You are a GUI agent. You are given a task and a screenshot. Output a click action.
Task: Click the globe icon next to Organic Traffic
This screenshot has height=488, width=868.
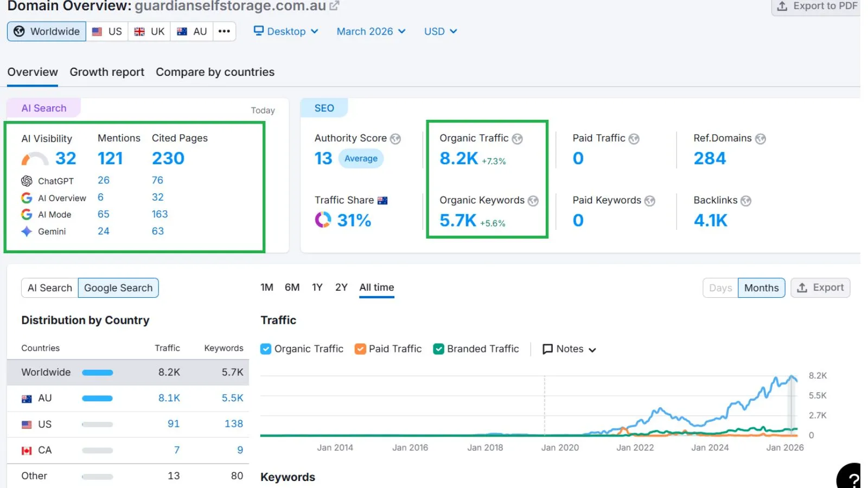[518, 139]
